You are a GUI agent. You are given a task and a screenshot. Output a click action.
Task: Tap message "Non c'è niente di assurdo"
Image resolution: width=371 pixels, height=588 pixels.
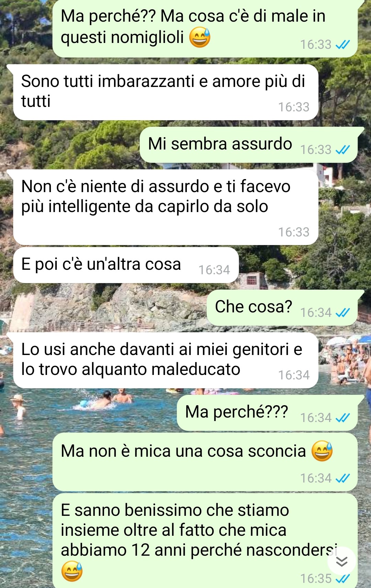pyautogui.click(x=166, y=207)
